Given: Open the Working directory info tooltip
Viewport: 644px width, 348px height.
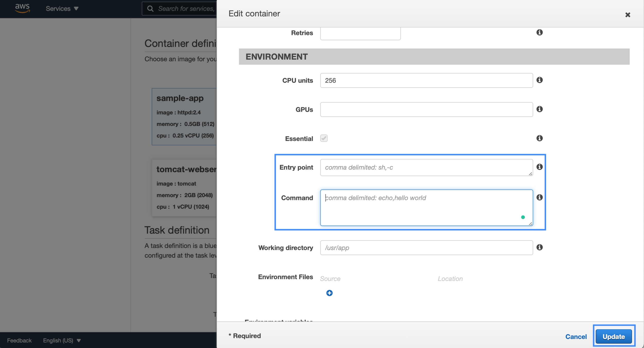Looking at the screenshot, I should [x=539, y=247].
